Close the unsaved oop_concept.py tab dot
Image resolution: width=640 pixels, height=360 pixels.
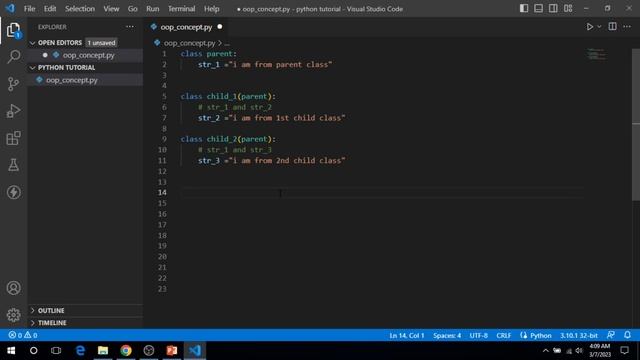pos(220,27)
